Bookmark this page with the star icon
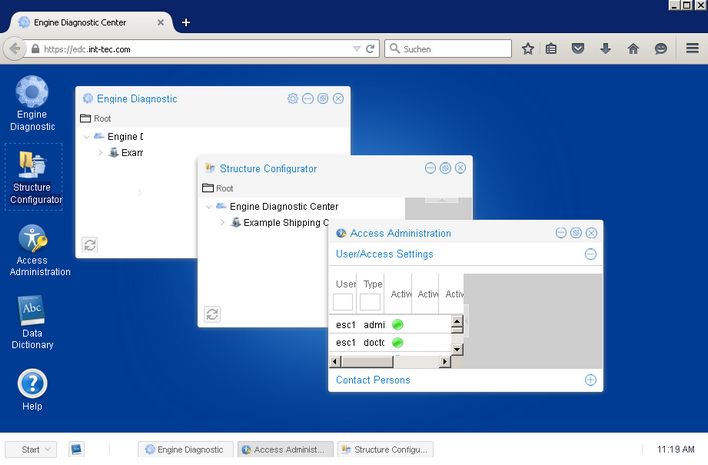 coord(528,49)
